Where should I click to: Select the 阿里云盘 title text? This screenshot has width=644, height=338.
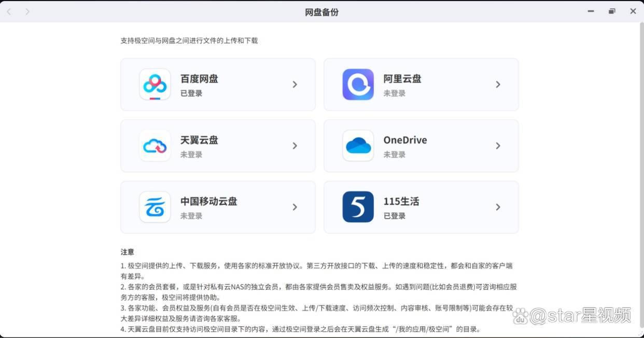[x=402, y=79]
